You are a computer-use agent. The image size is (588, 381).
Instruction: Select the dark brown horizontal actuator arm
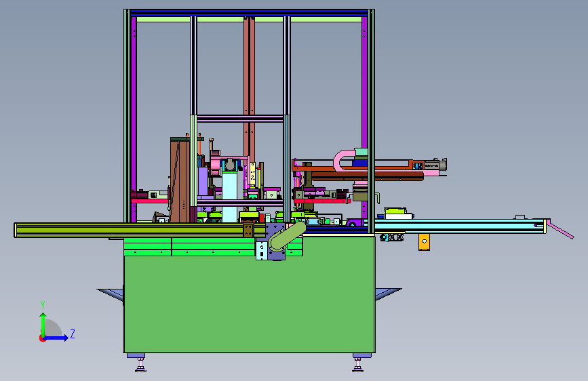pos(368,176)
